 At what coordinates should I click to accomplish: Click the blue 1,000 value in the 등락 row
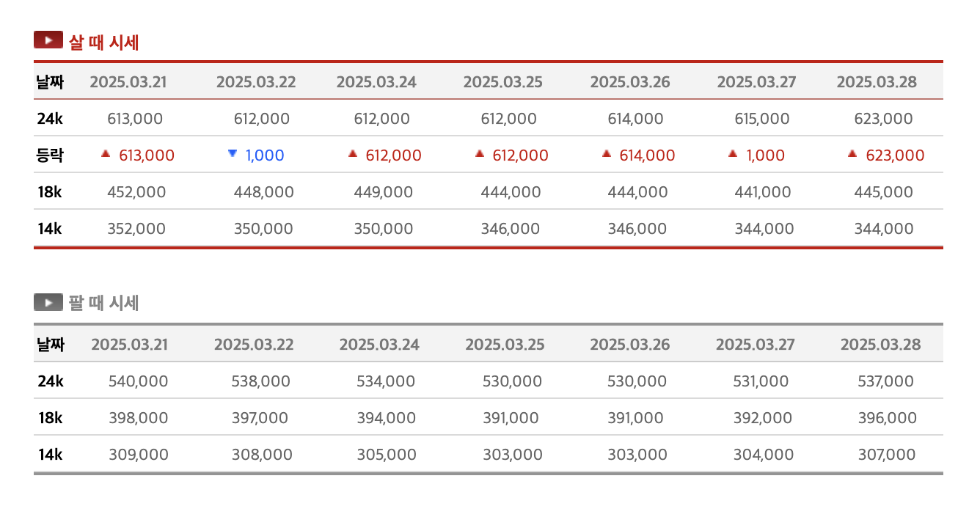(x=265, y=155)
